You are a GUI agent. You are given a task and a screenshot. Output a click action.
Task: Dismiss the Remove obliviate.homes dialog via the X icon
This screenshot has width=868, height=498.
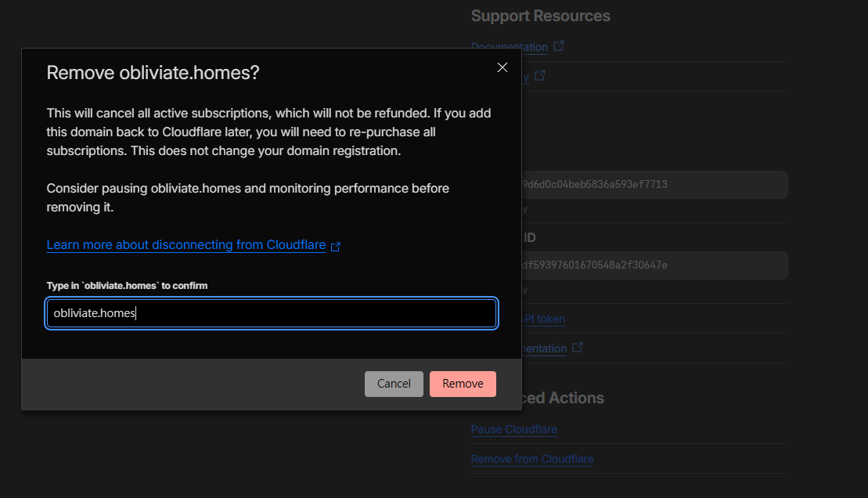pyautogui.click(x=502, y=67)
